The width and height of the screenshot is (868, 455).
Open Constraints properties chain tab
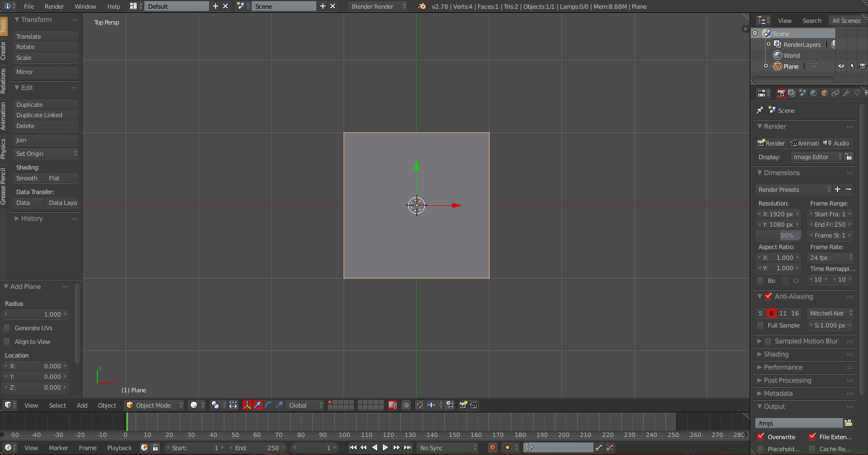click(835, 93)
